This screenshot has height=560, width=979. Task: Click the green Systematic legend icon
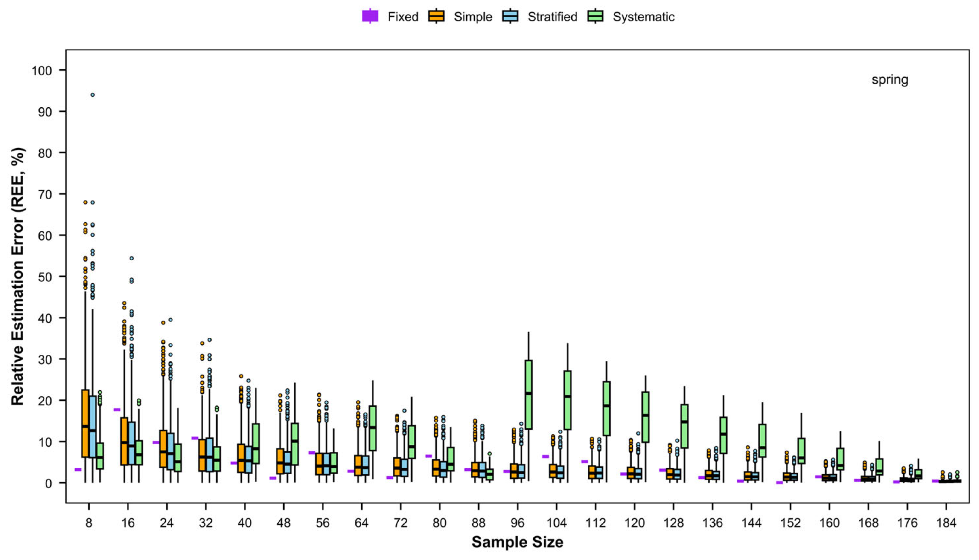[595, 16]
